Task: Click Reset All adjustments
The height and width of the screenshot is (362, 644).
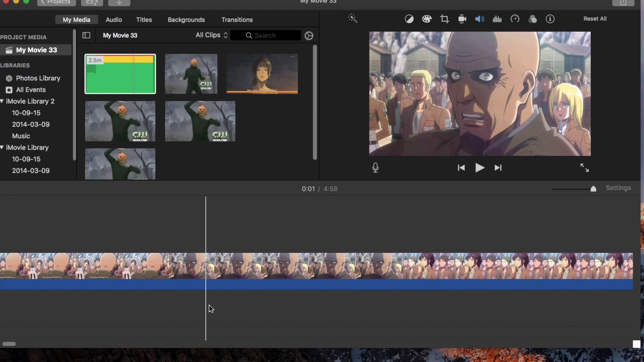Action: click(595, 19)
